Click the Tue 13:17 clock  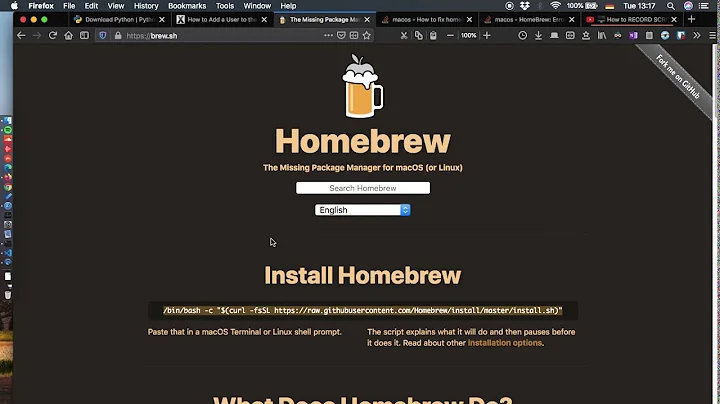tap(639, 6)
